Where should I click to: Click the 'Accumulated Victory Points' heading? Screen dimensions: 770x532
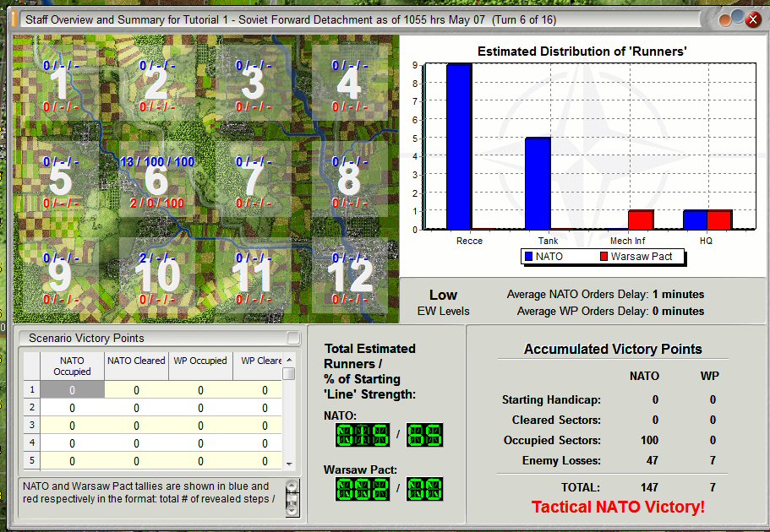(x=613, y=349)
